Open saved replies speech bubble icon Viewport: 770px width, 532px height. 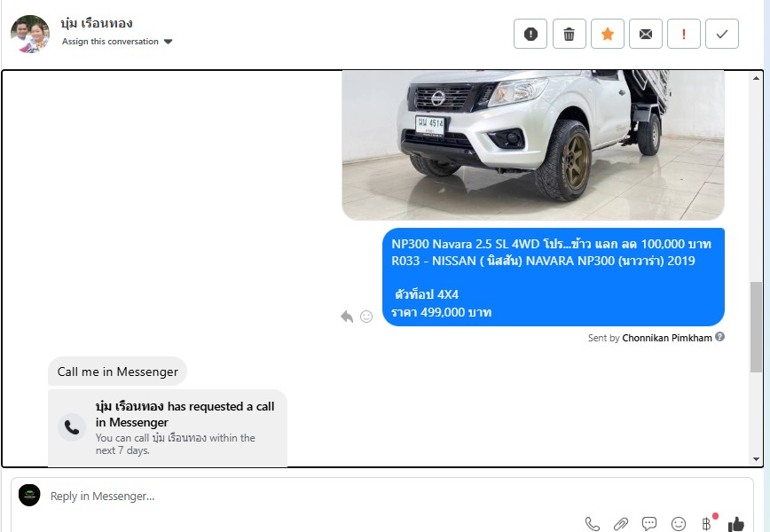pyautogui.click(x=649, y=524)
